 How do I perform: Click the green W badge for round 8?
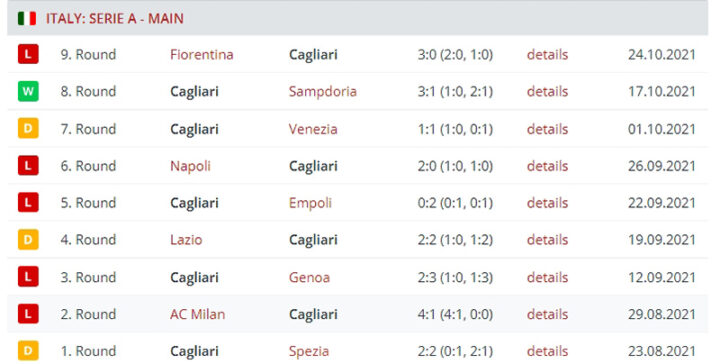(28, 91)
